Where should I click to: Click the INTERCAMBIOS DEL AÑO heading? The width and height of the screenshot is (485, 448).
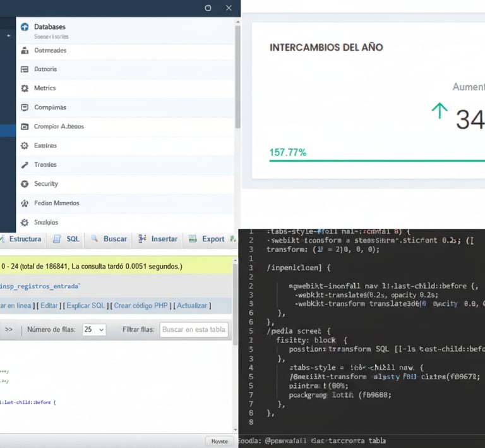(326, 47)
